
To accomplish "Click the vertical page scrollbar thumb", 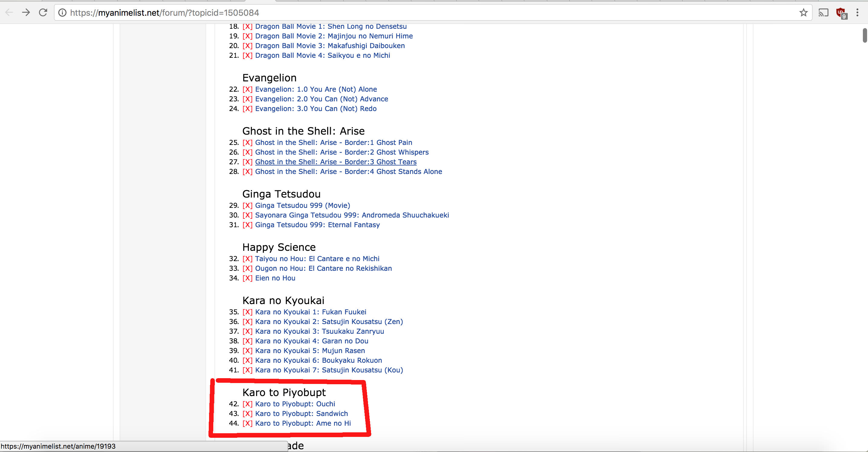I will tap(865, 35).
